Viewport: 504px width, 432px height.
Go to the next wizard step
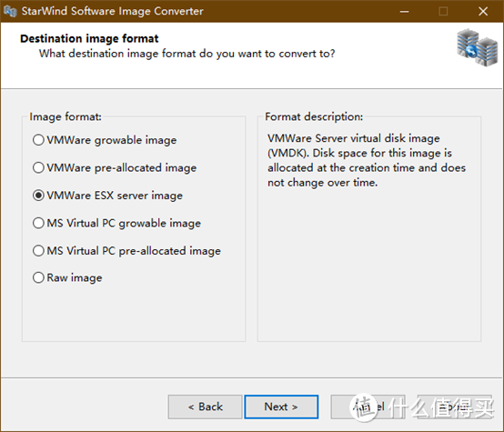[x=281, y=407]
